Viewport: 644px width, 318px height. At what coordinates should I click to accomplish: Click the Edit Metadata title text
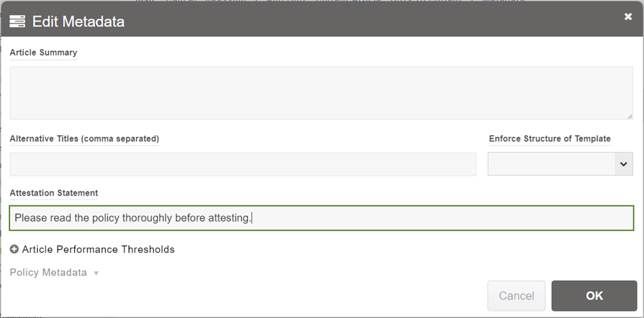point(78,21)
